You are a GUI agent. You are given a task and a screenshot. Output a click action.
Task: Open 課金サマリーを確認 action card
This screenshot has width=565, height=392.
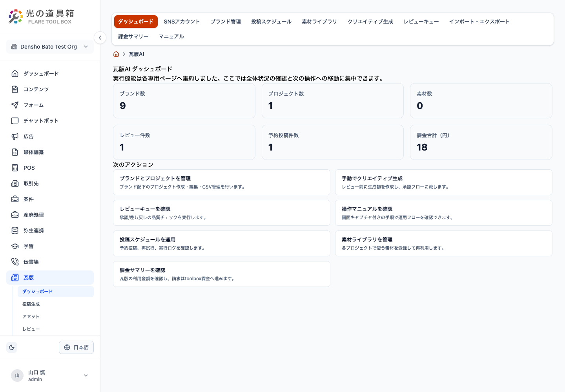click(222, 274)
